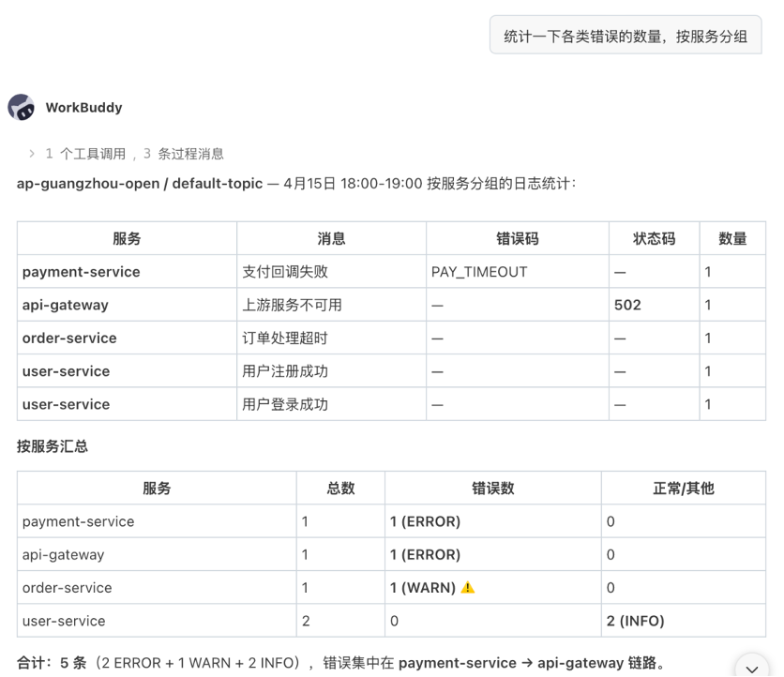Click the 支付回调失败 message cell
The image size is (784, 677).
pyautogui.click(x=331, y=272)
